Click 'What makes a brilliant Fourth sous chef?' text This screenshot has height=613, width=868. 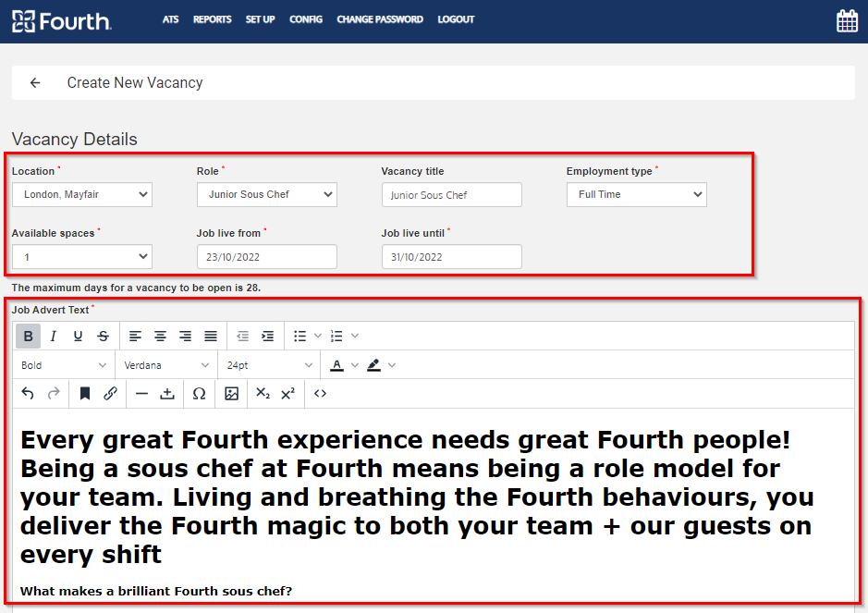point(156,592)
